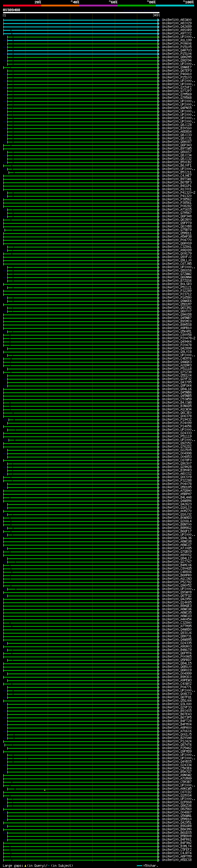Choose the UniRef100_P38562 entry
This screenshot has width=197, height=868.
(176, 200)
